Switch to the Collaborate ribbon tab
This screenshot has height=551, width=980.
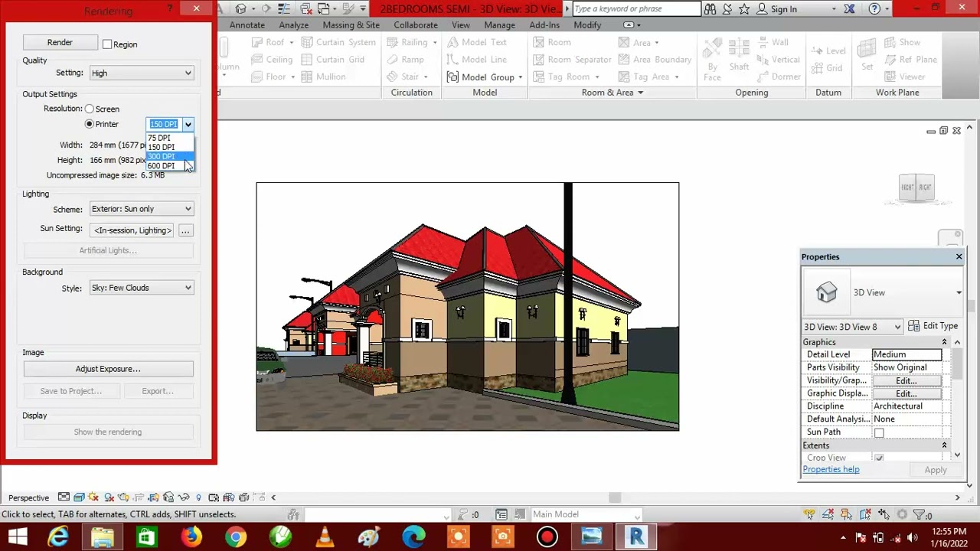tap(416, 25)
